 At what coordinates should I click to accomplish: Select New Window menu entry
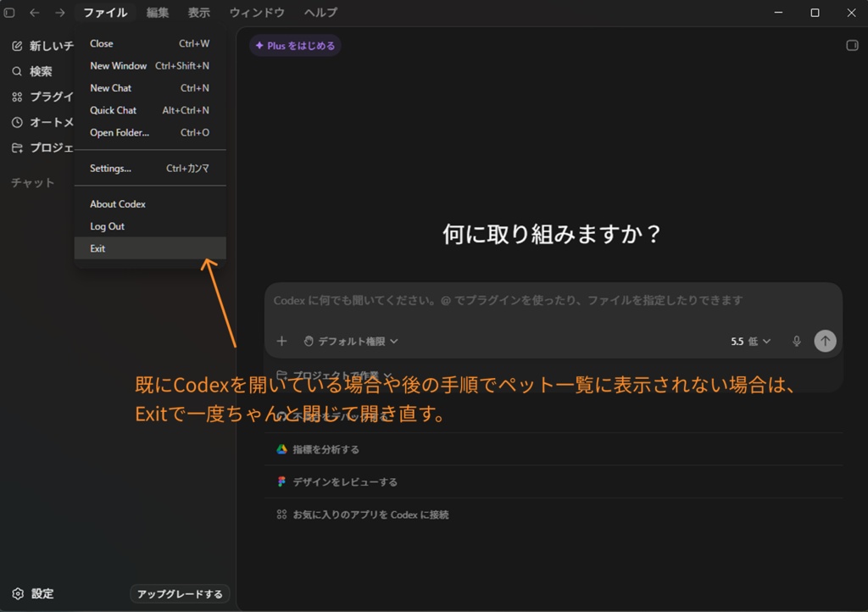[x=150, y=65]
